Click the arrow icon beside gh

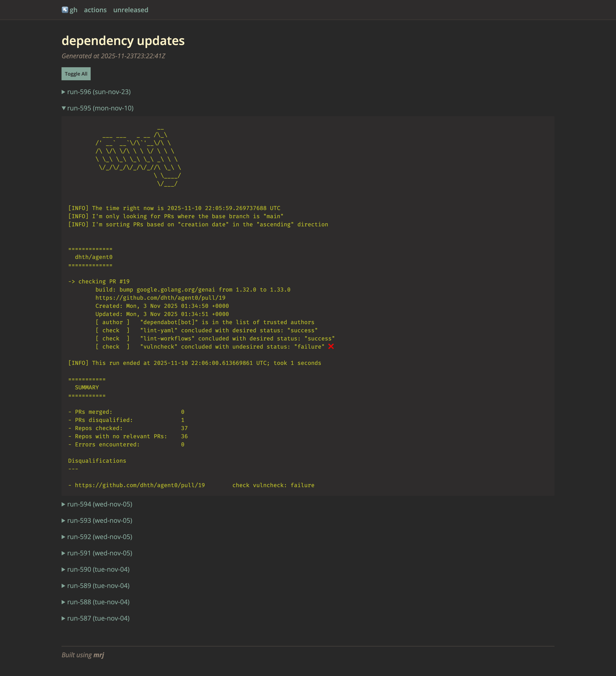tap(65, 10)
